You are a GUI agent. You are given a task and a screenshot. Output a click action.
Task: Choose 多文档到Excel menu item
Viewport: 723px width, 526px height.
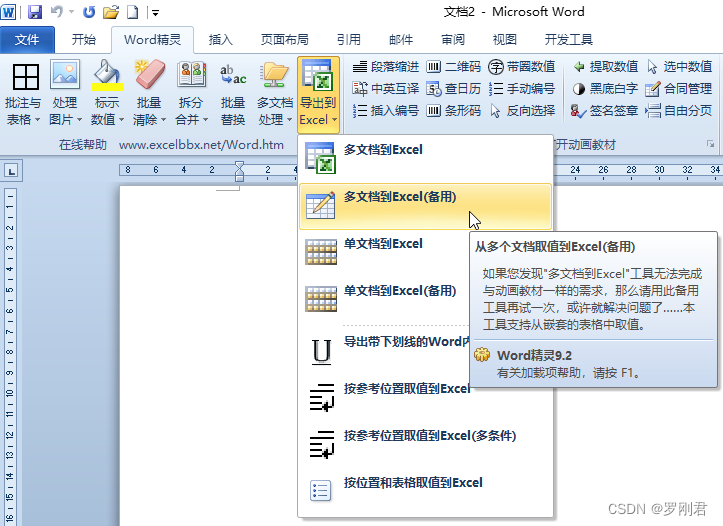point(425,159)
